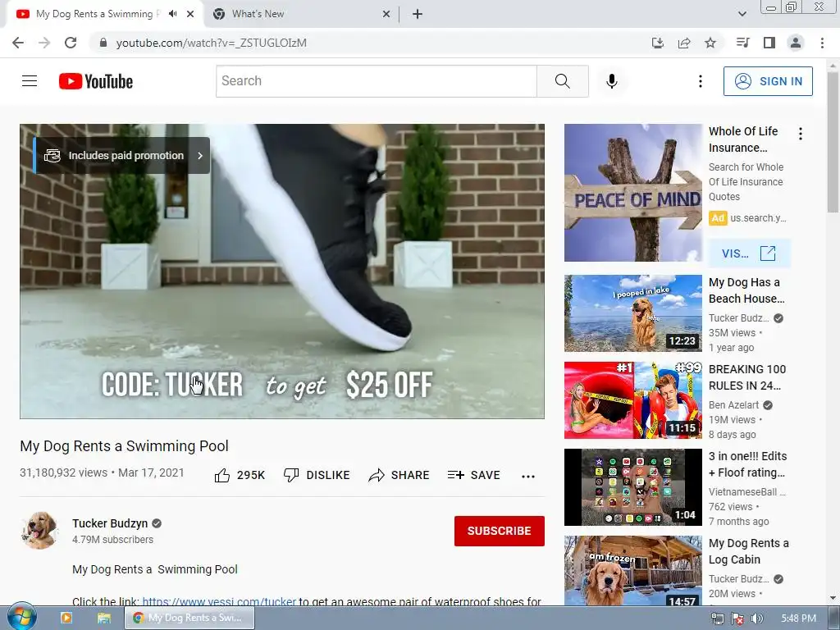Open the file explorer taskbar icon
Image resolution: width=840 pixels, height=630 pixels.
[x=103, y=618]
